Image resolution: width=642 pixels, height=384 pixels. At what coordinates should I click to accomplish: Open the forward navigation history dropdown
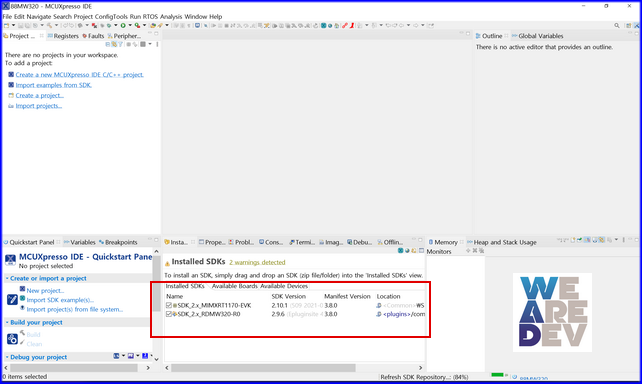[x=423, y=25]
